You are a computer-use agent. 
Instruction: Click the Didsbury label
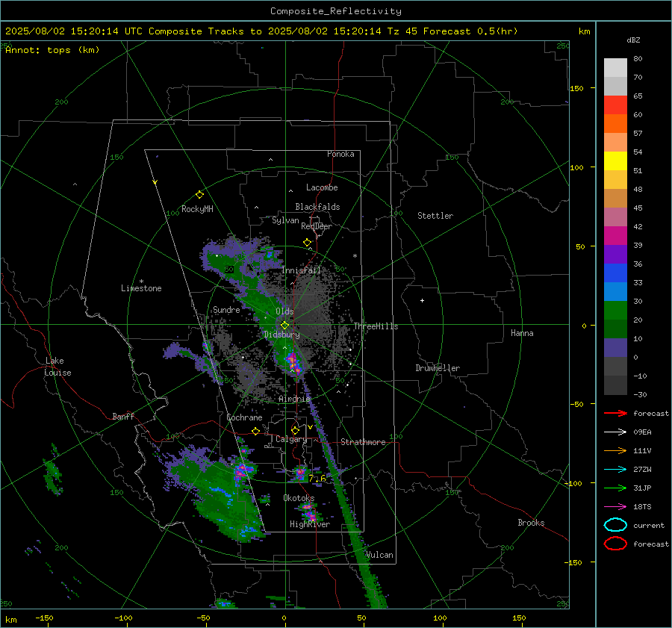(x=281, y=335)
